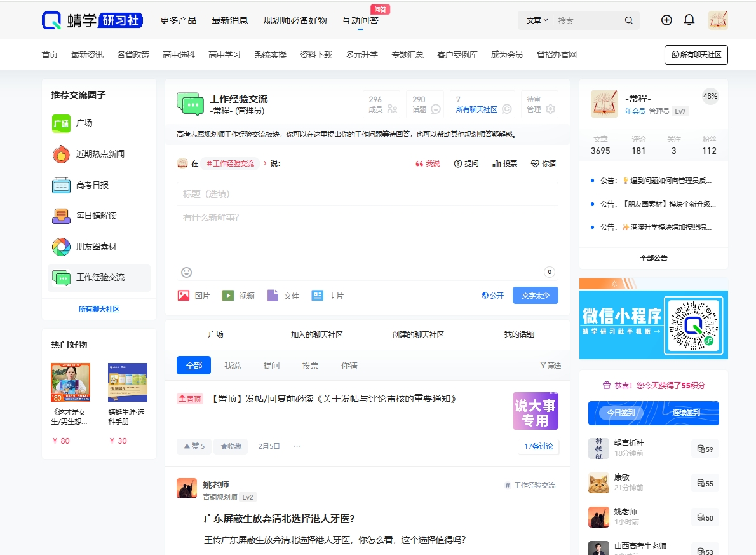Screen dimensions: 756x555
Task: Toggle the 公开 post visibility setting
Action: [x=493, y=295]
